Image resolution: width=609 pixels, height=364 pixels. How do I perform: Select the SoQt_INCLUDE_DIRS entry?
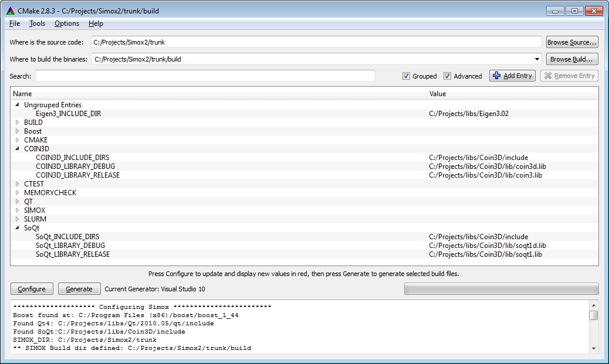tap(67, 237)
